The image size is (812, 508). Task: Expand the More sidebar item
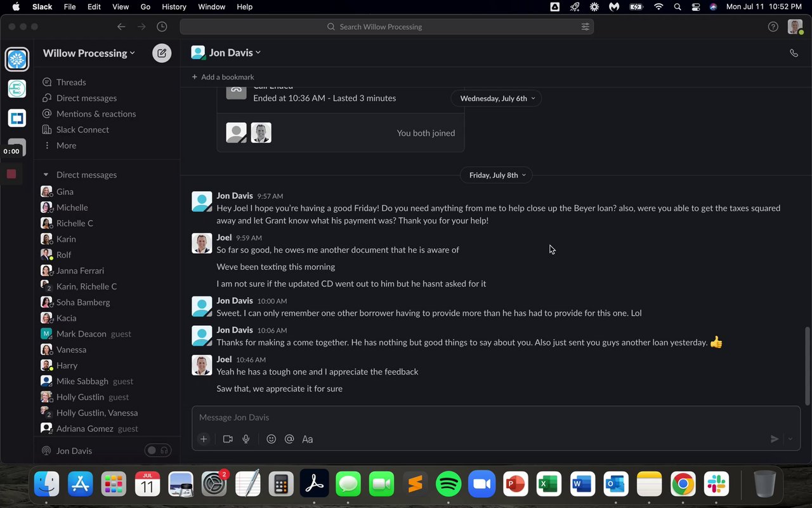tap(66, 145)
